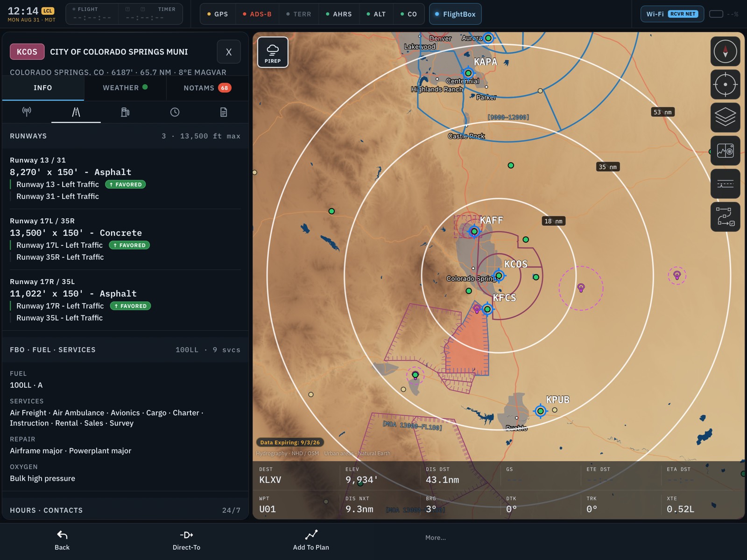Image resolution: width=747 pixels, height=560 pixels.
Task: Tap the 35 nm range ring label
Action: (x=607, y=167)
